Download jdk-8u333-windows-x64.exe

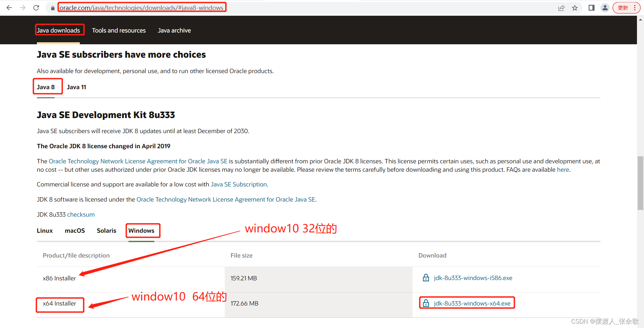(x=472, y=304)
